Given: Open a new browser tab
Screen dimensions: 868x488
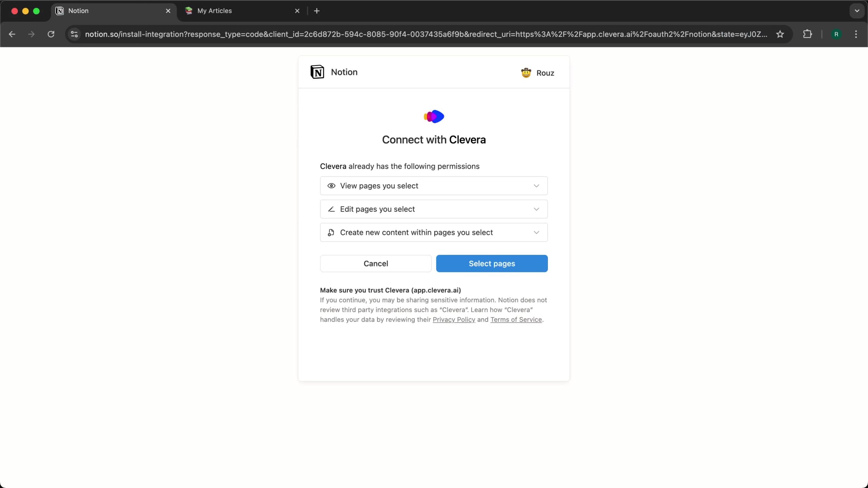Looking at the screenshot, I should [x=317, y=11].
